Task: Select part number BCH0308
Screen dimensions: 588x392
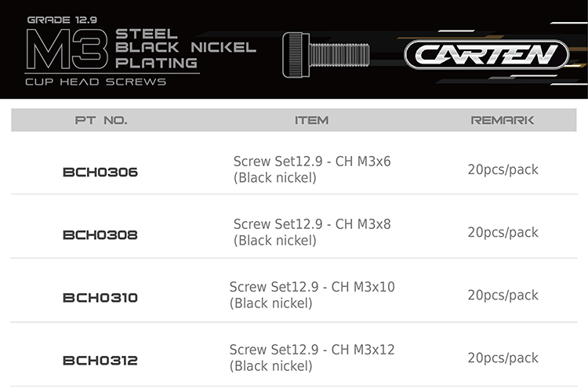Action: point(100,234)
